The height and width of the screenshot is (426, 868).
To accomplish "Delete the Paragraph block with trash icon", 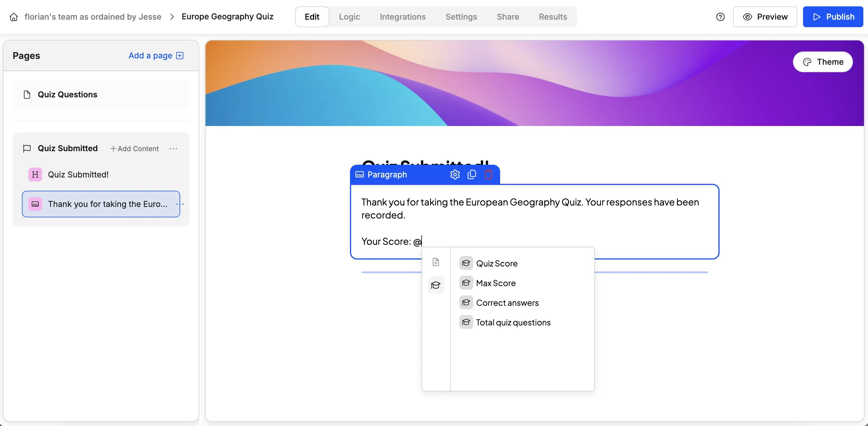I will coord(489,174).
